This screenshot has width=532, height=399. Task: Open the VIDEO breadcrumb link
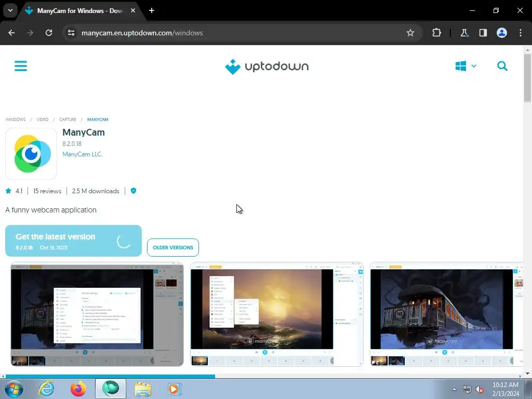[x=43, y=119]
